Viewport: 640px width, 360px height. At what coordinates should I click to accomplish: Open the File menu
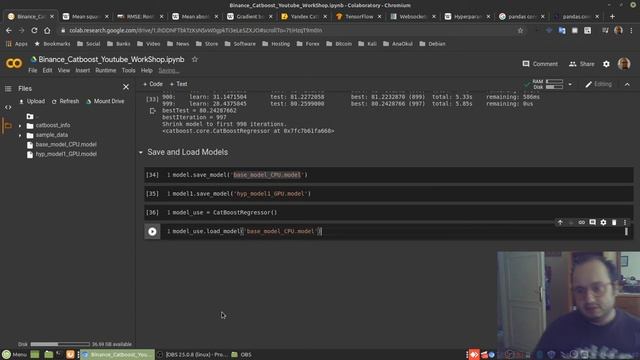[x=33, y=71]
